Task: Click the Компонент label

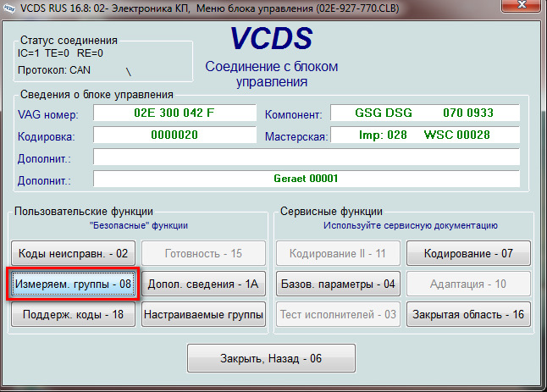Action: pos(293,114)
